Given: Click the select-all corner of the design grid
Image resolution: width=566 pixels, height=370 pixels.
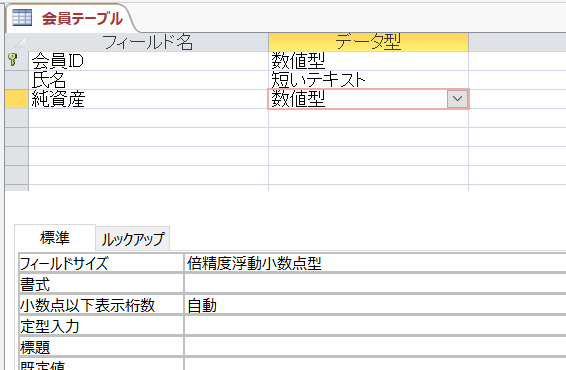Looking at the screenshot, I should point(17,42).
